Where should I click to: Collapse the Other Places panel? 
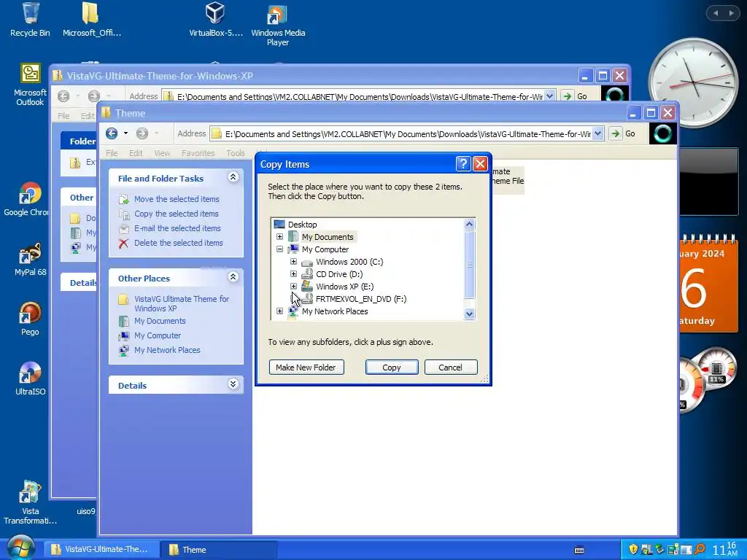click(x=233, y=276)
